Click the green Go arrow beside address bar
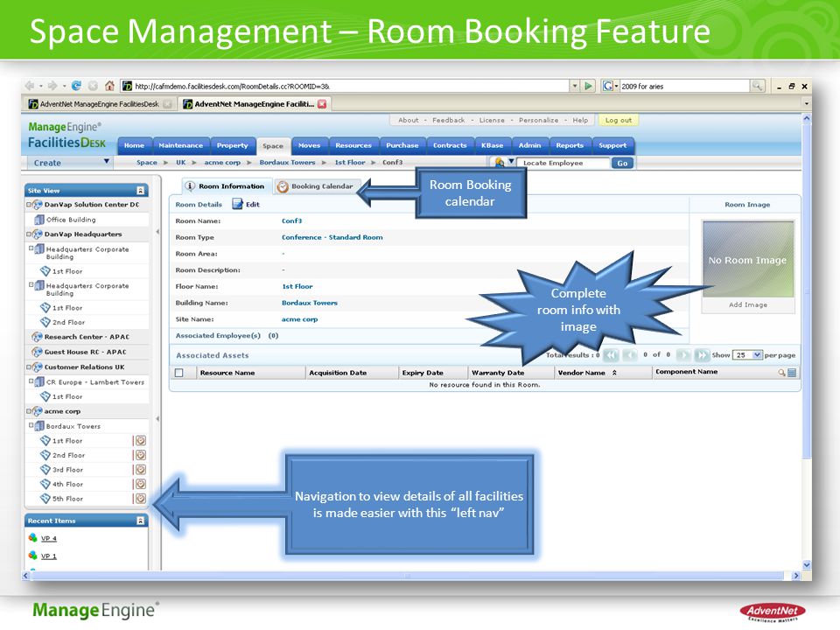 click(588, 86)
